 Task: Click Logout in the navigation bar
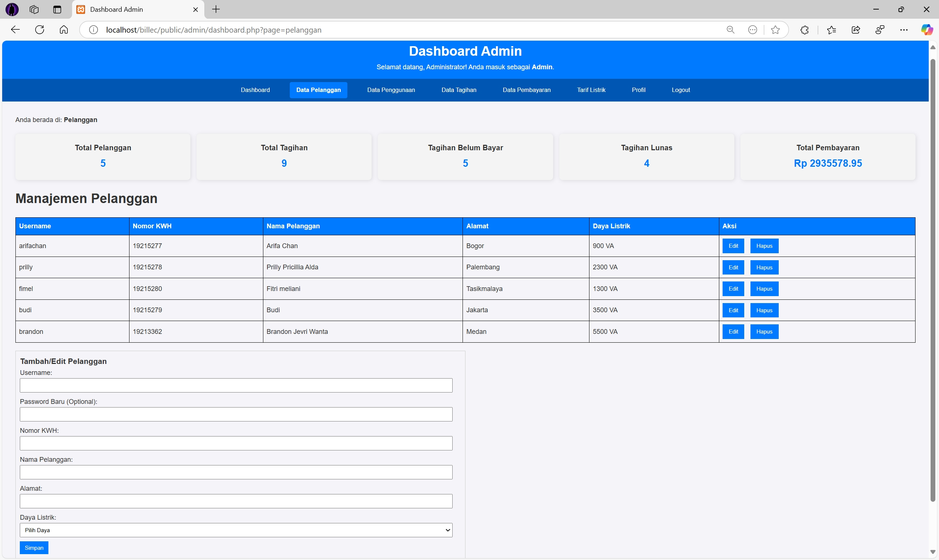(680, 90)
